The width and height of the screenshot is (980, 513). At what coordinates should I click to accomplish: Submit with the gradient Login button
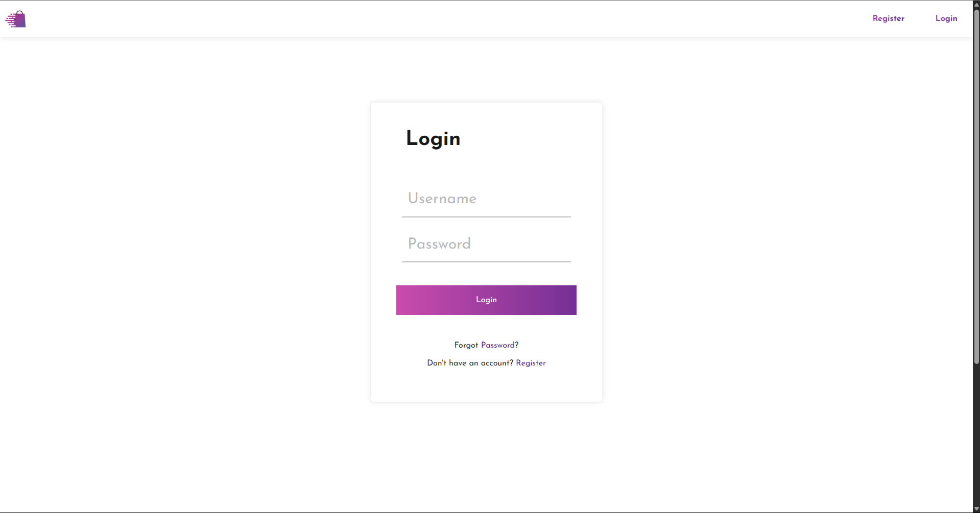(486, 300)
